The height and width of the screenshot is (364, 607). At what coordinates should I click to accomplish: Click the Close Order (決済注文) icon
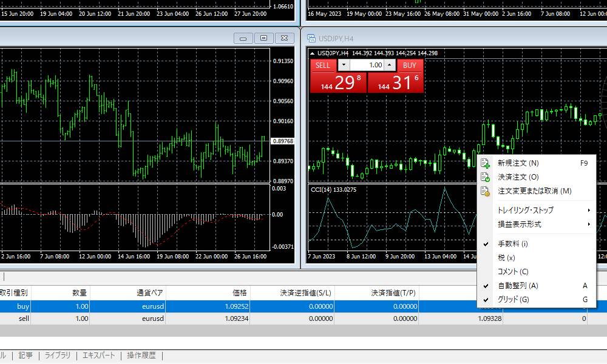click(x=485, y=177)
